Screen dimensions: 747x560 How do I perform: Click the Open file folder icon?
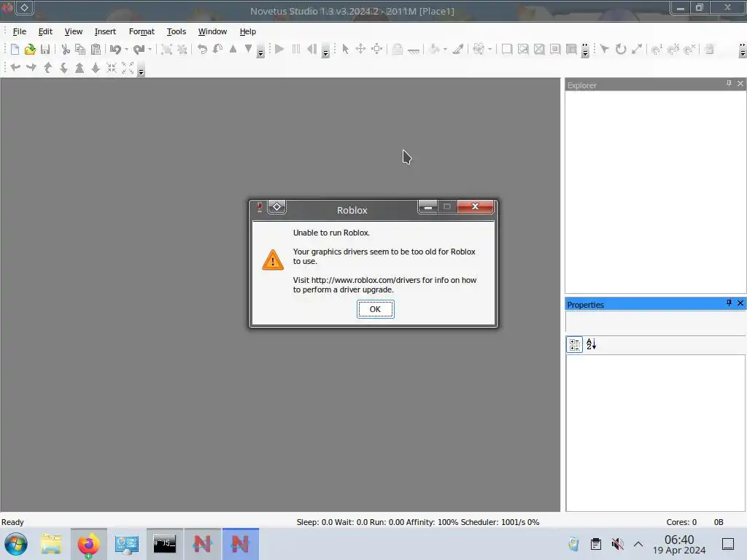tap(30, 49)
